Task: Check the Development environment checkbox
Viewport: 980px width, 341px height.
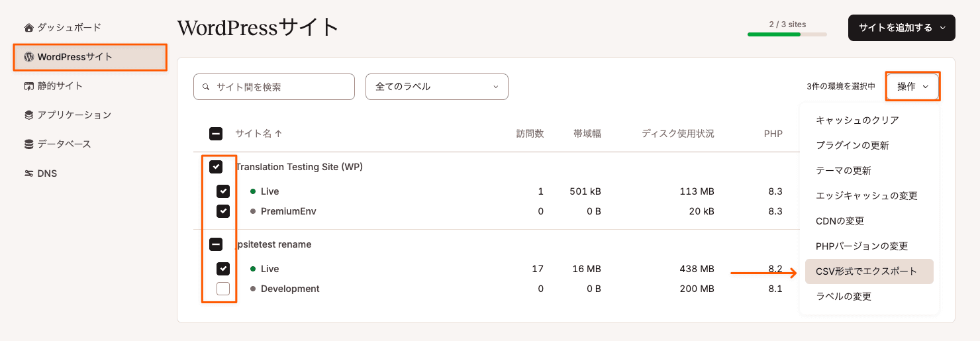Action: click(x=223, y=289)
